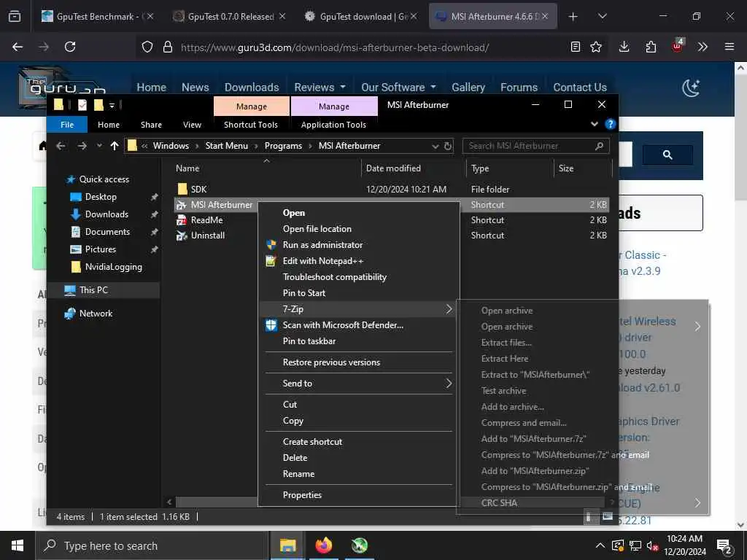
Task: Select the SDK folder icon
Action: [182, 189]
